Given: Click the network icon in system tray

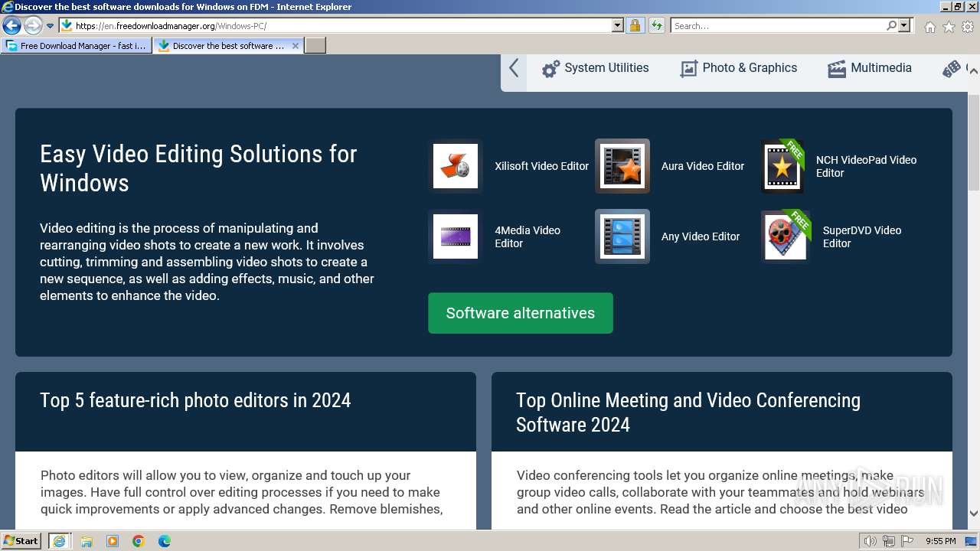Looking at the screenshot, I should coord(889,541).
